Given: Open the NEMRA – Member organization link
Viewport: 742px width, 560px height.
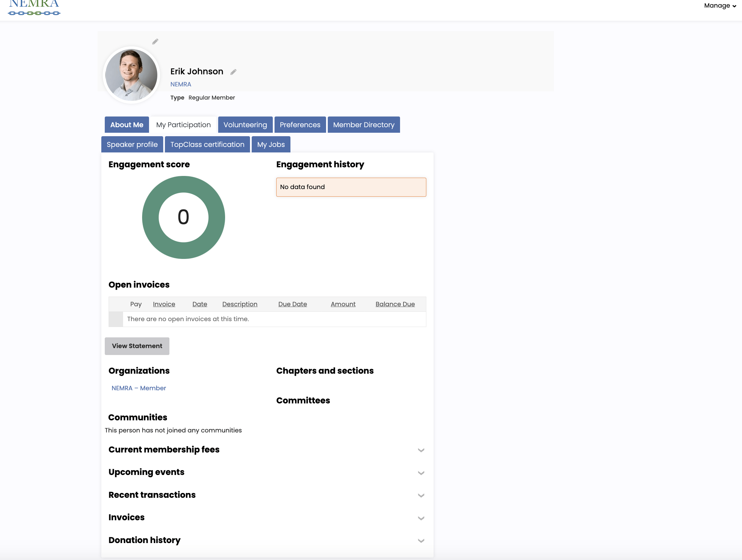Looking at the screenshot, I should tap(139, 388).
